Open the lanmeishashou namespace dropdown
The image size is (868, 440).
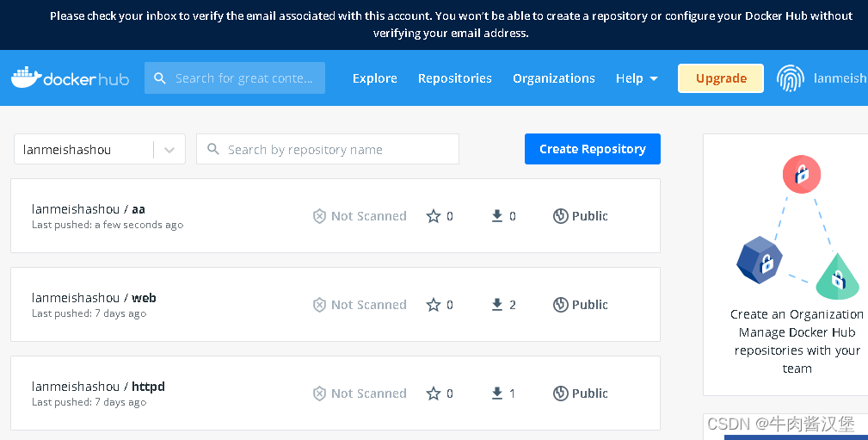click(100, 149)
